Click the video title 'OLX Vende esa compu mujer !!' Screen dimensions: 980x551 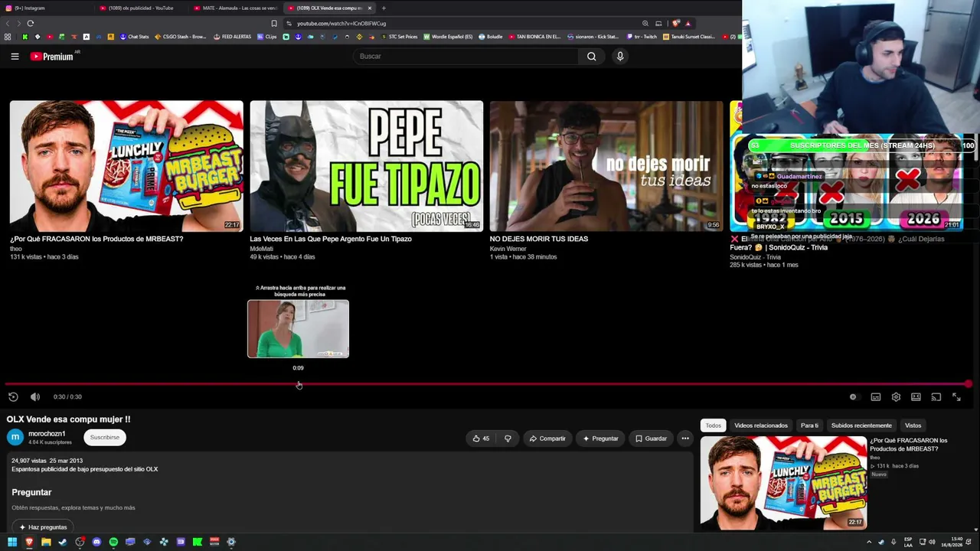pyautogui.click(x=69, y=419)
